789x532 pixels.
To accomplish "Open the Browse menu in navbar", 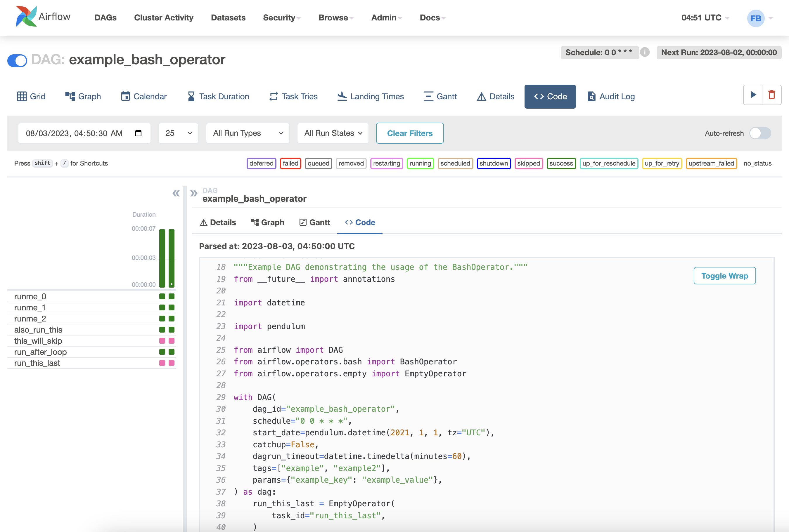I will pyautogui.click(x=335, y=18).
